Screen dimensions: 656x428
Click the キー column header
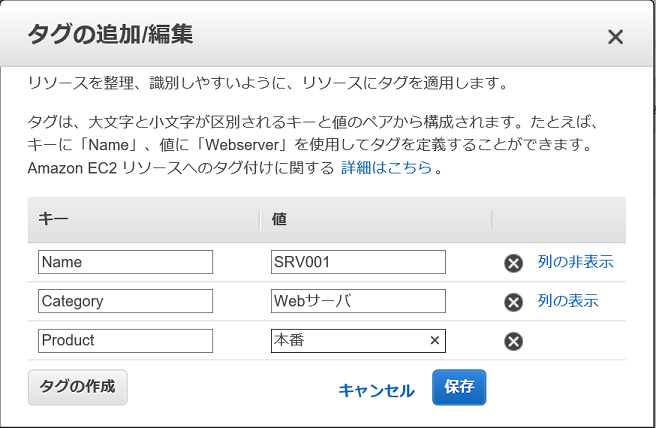[x=144, y=219]
